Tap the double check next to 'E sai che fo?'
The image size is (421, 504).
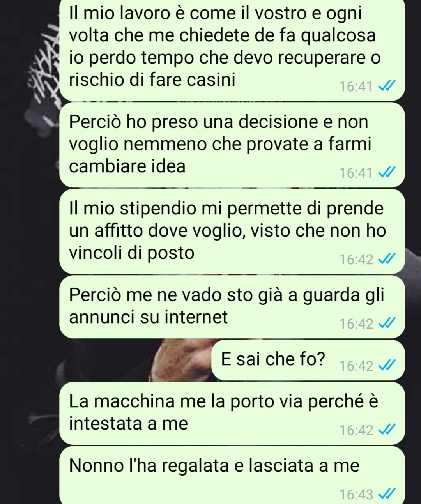[388, 366]
